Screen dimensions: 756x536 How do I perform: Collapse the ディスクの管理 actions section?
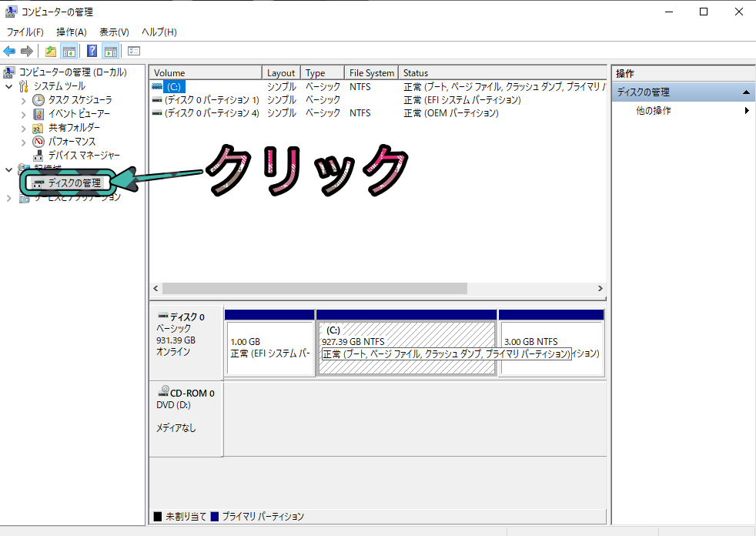pos(746,92)
